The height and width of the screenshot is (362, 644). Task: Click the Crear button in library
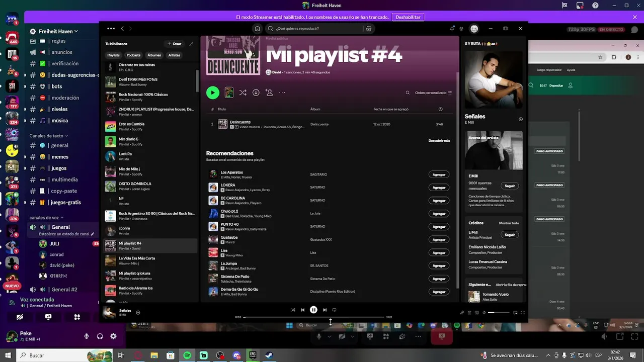click(175, 44)
